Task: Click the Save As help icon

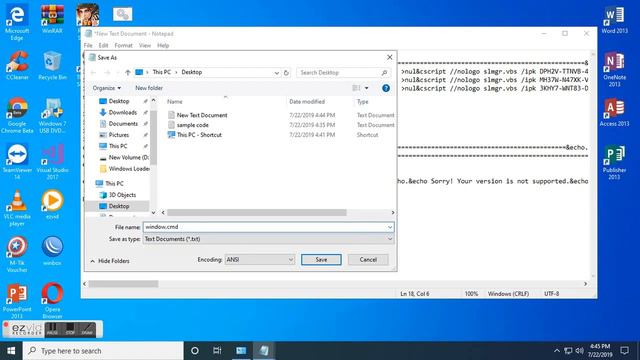Action: (x=386, y=88)
